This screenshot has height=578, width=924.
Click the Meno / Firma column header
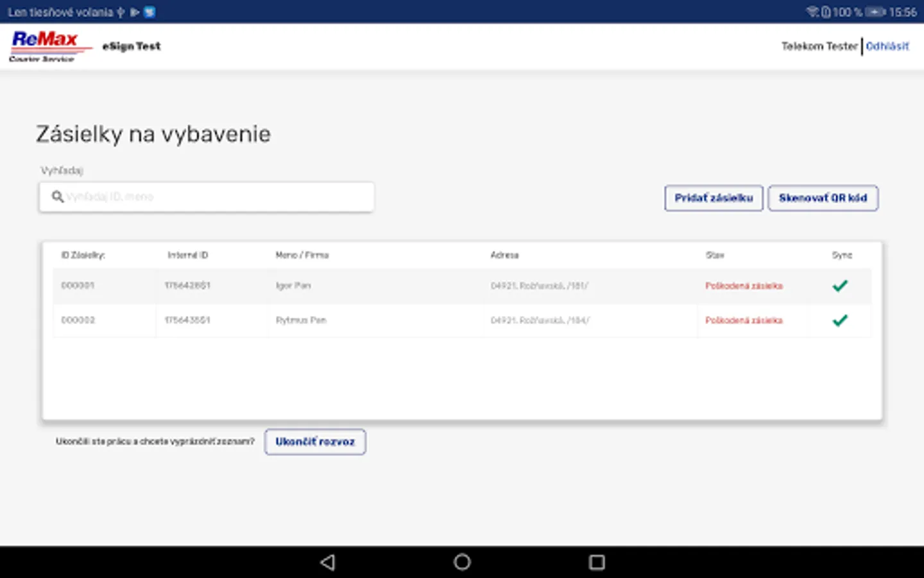coord(302,255)
